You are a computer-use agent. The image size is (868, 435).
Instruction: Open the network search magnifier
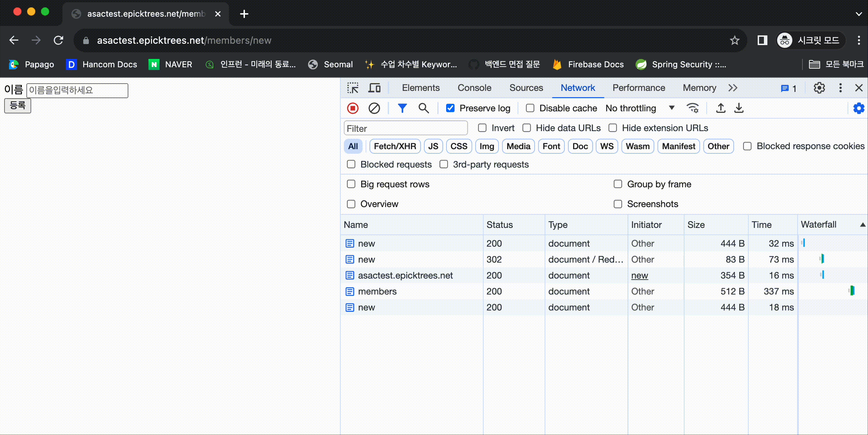pyautogui.click(x=423, y=108)
